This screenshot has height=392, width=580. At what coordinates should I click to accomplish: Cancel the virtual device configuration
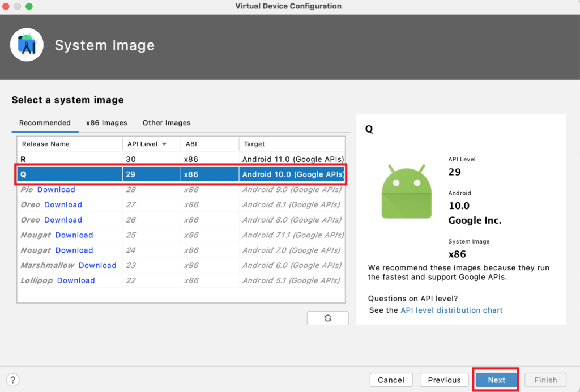pos(391,380)
